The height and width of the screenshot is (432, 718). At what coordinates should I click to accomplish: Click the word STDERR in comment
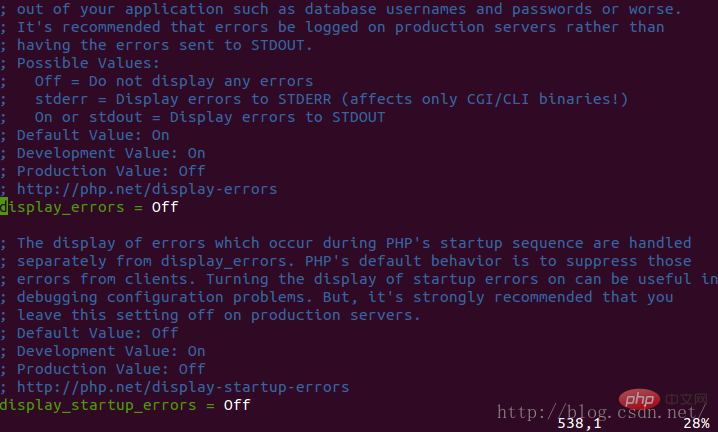(x=305, y=99)
